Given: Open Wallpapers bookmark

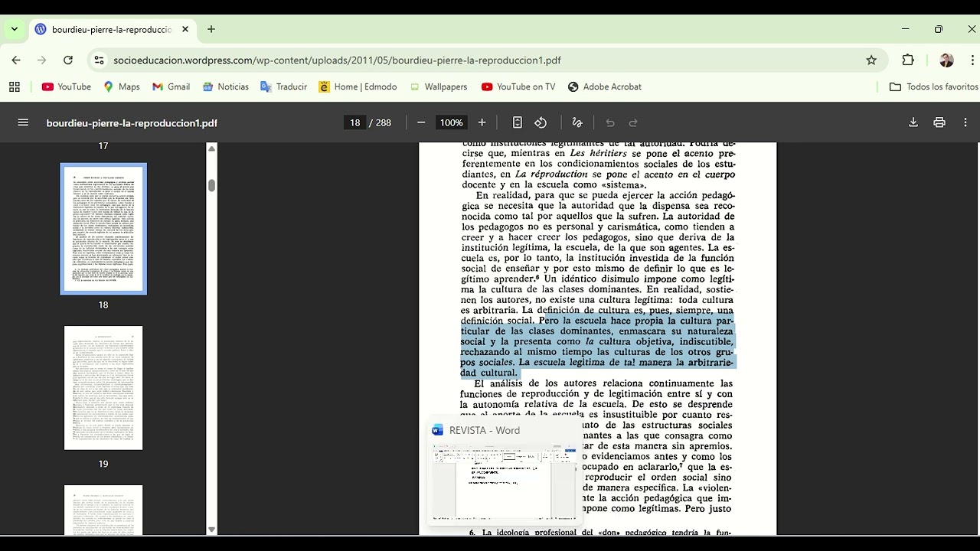Looking at the screenshot, I should click(x=439, y=86).
